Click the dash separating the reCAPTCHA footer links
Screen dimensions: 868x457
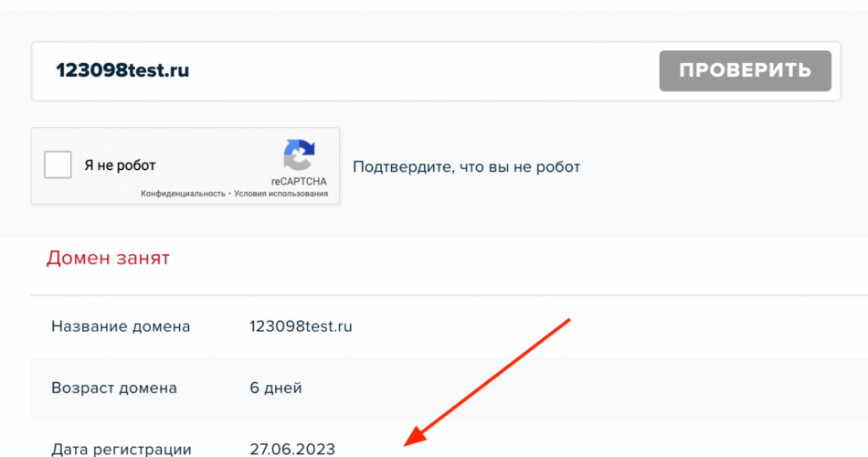(229, 194)
